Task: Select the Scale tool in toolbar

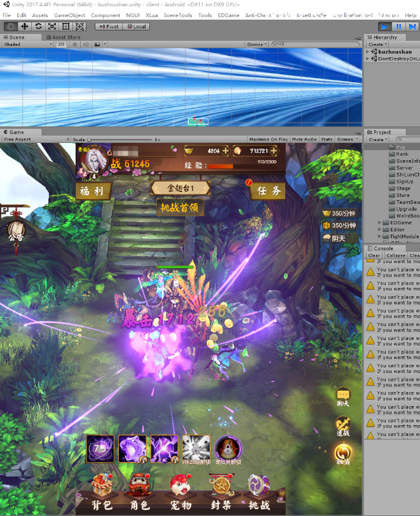Action: coord(52,26)
